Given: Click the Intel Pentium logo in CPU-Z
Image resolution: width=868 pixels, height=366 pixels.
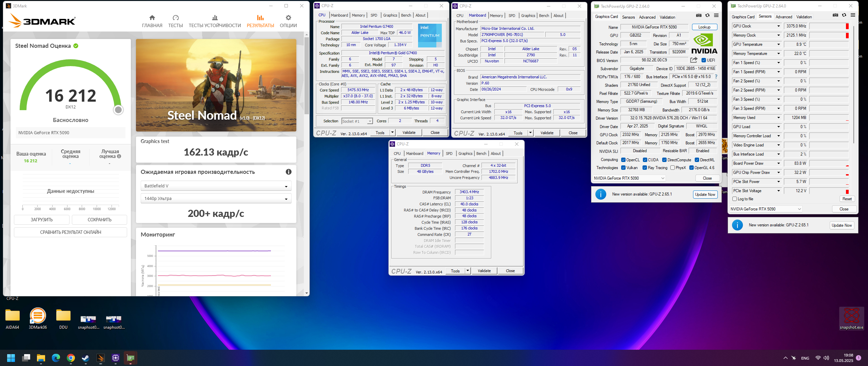Looking at the screenshot, I should (x=430, y=35).
